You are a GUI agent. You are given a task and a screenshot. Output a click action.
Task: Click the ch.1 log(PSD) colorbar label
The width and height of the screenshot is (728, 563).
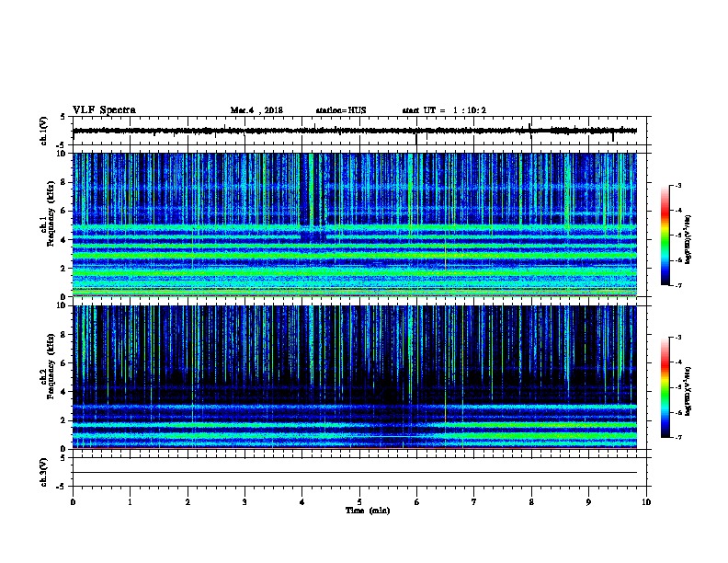(688, 239)
